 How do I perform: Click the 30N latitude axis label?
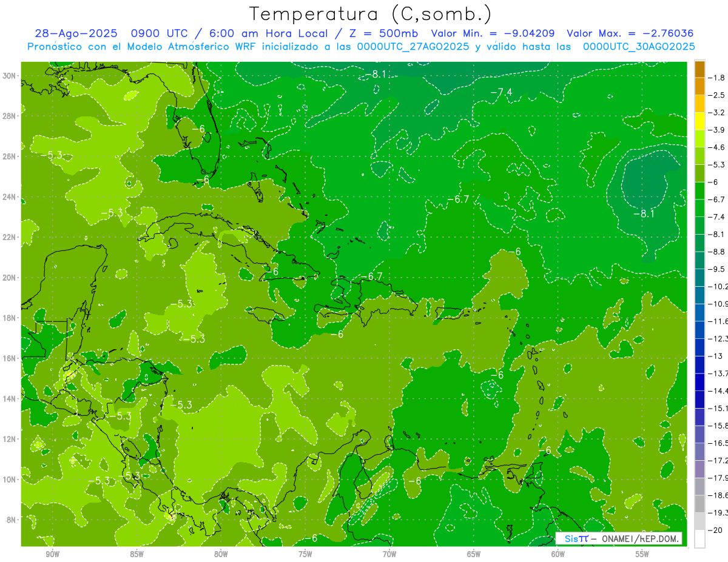pyautogui.click(x=9, y=76)
